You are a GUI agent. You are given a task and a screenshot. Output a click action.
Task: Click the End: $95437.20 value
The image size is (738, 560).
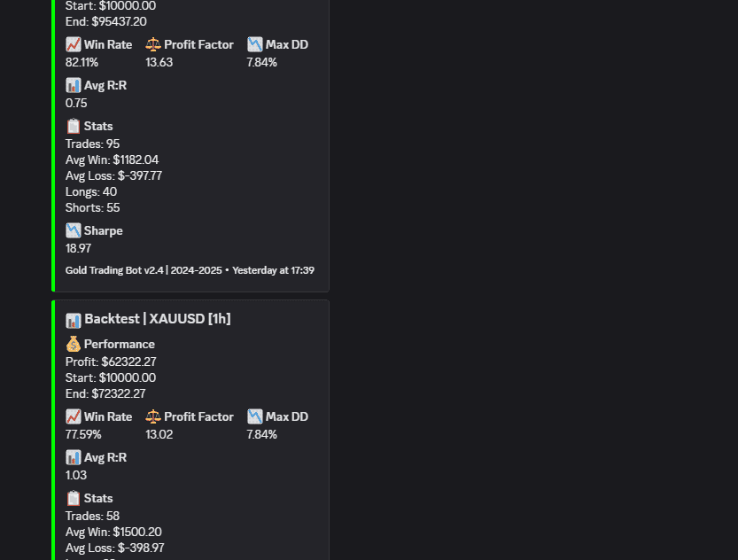coord(106,21)
